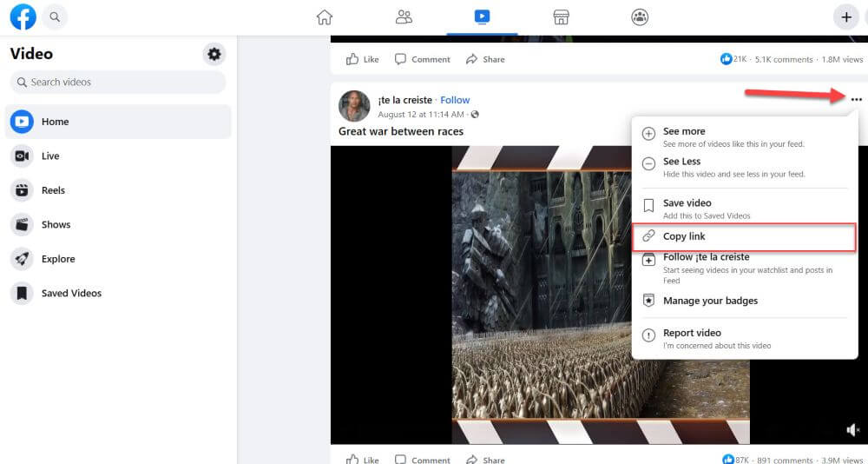868x464 pixels.
Task: Like the top video post
Action: pyautogui.click(x=363, y=59)
